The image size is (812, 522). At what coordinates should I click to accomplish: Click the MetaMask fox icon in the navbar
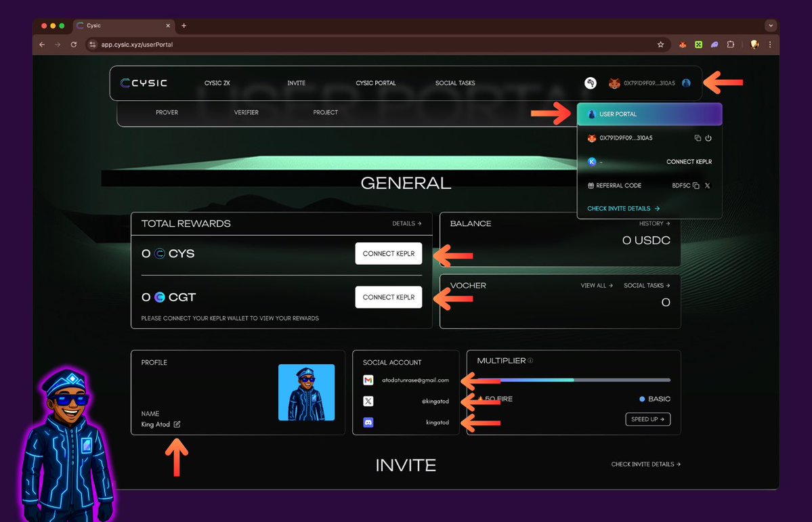[x=614, y=83]
